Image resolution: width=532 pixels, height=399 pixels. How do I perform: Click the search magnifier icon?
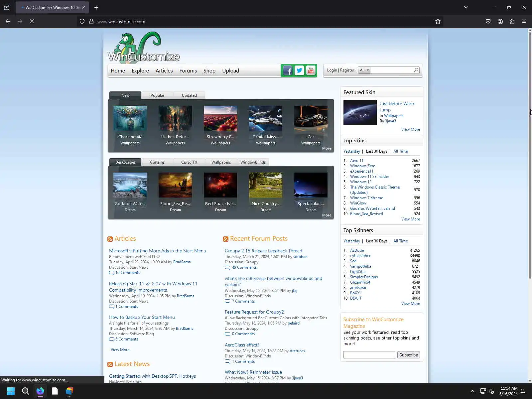click(x=416, y=70)
